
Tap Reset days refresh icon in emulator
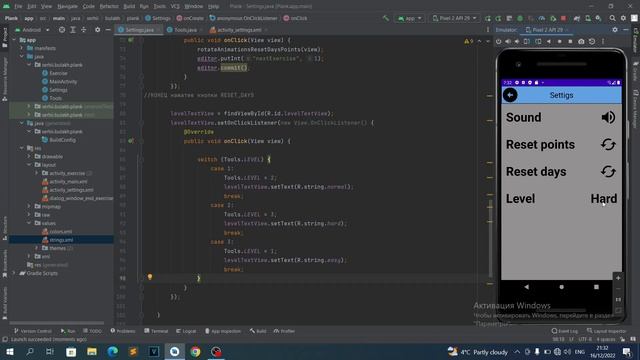(x=608, y=171)
